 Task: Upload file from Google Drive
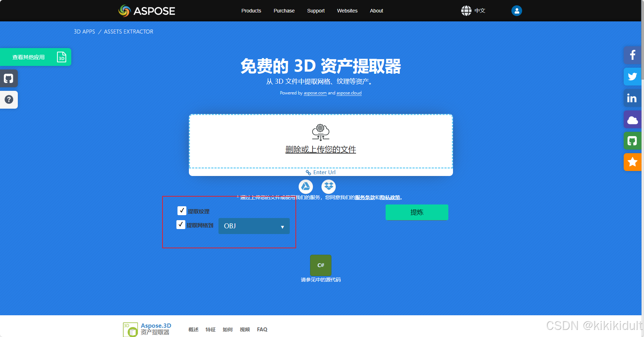point(306,186)
